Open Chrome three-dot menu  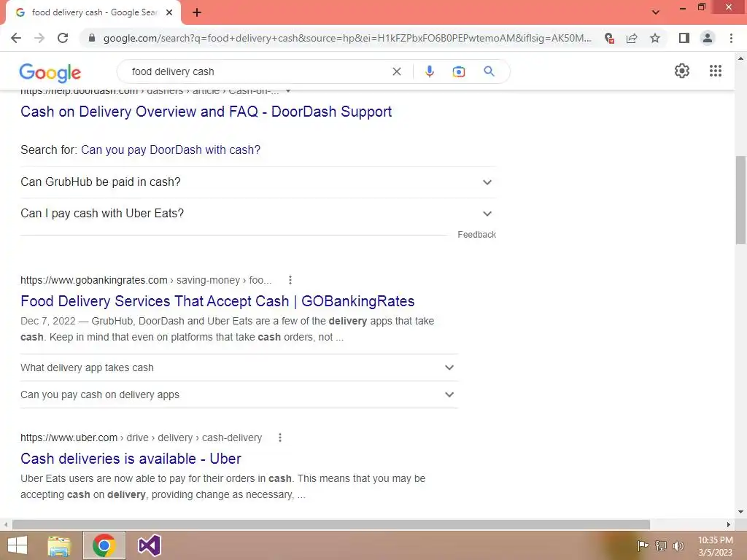[731, 38]
